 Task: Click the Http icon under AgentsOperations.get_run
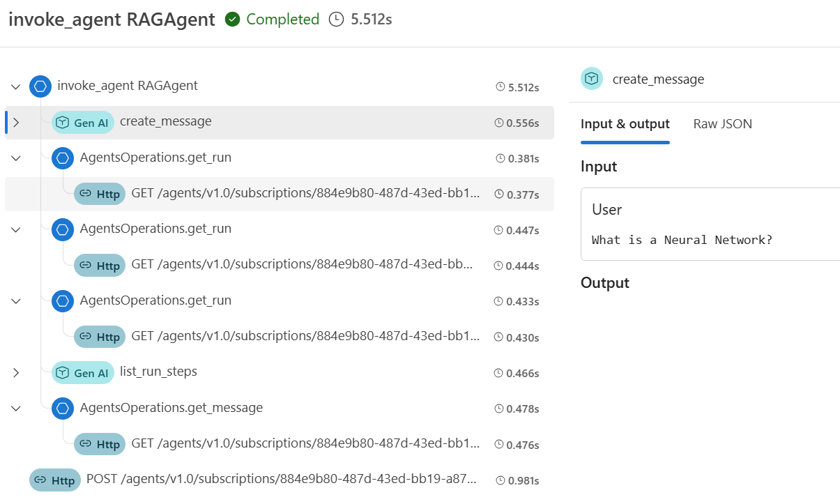point(99,194)
